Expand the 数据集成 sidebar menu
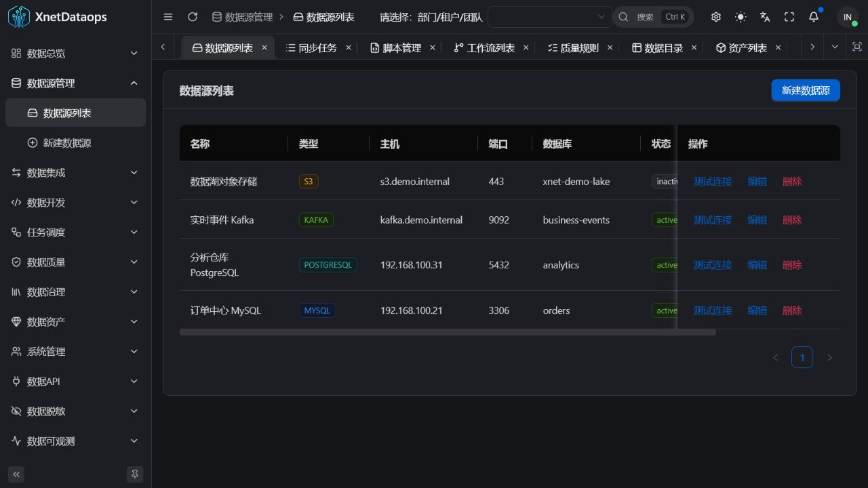Image resolution: width=868 pixels, height=488 pixels. coord(75,173)
